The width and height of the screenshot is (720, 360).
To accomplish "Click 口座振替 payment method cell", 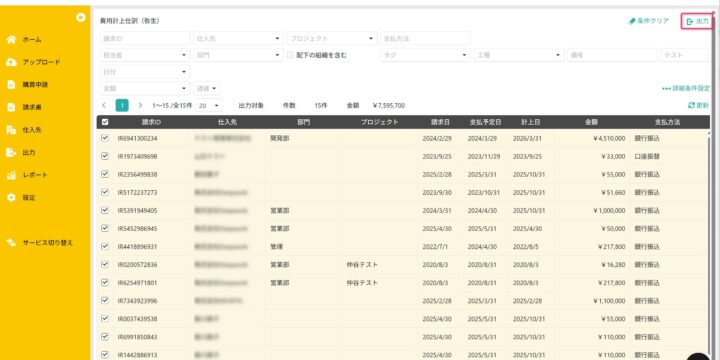I will [647, 156].
